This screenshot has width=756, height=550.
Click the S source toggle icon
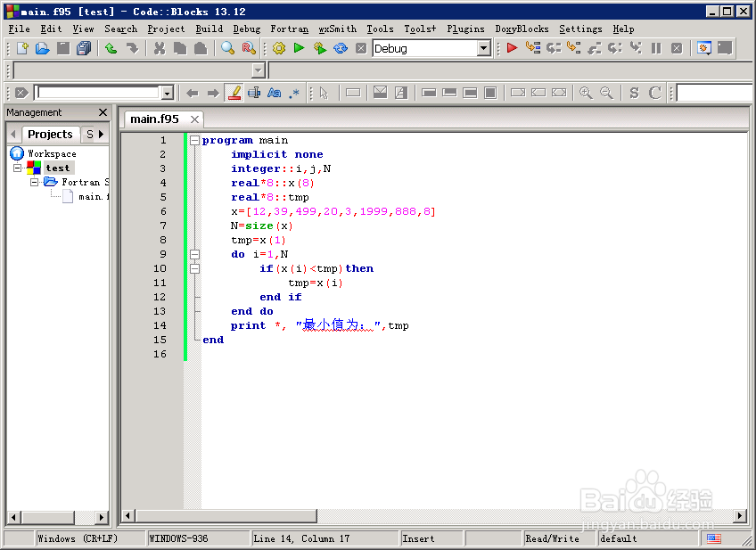coord(634,93)
